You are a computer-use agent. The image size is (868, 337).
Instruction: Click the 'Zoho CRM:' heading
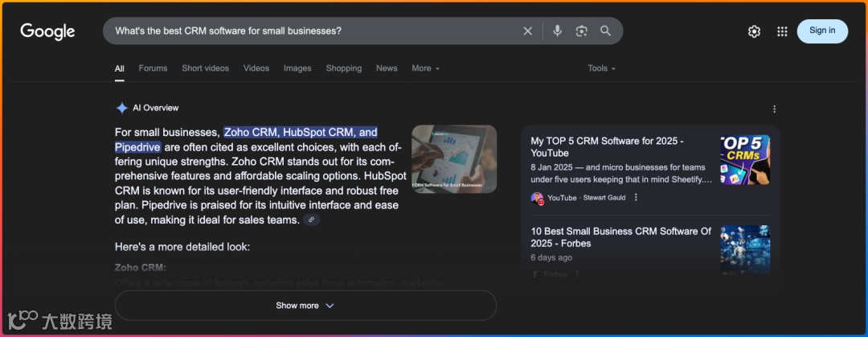141,268
